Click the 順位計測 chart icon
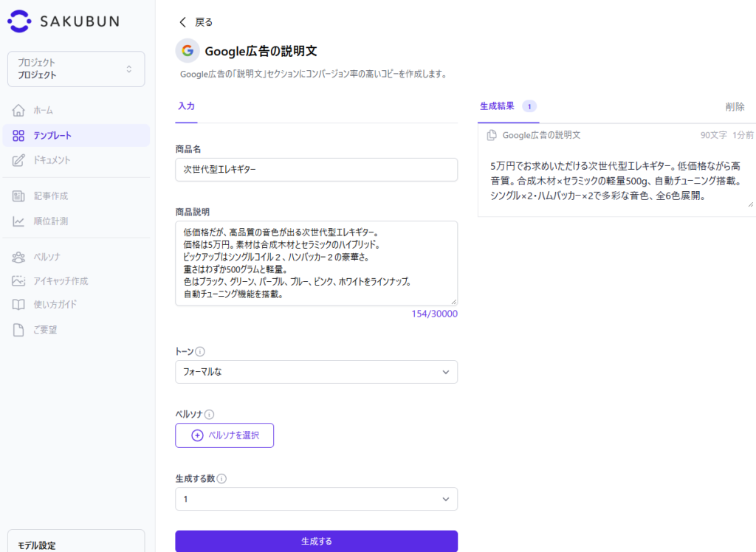Image resolution: width=756 pixels, height=552 pixels. click(18, 221)
